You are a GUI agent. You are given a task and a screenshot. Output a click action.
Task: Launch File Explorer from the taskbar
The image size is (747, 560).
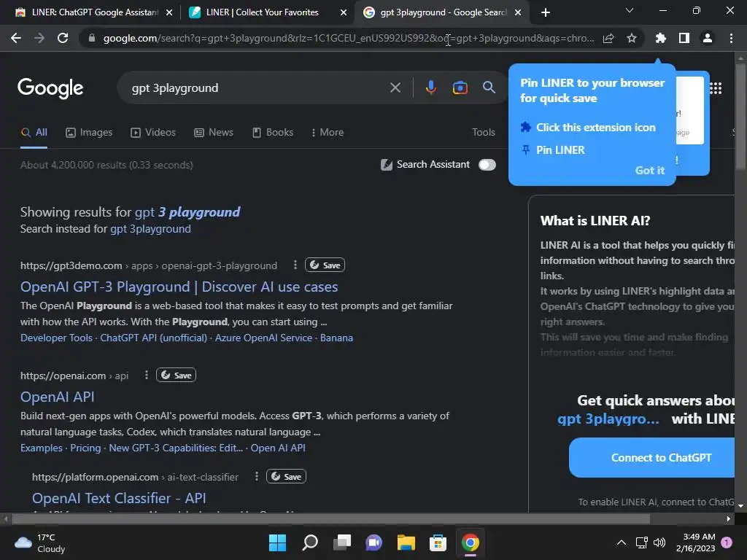(x=406, y=542)
